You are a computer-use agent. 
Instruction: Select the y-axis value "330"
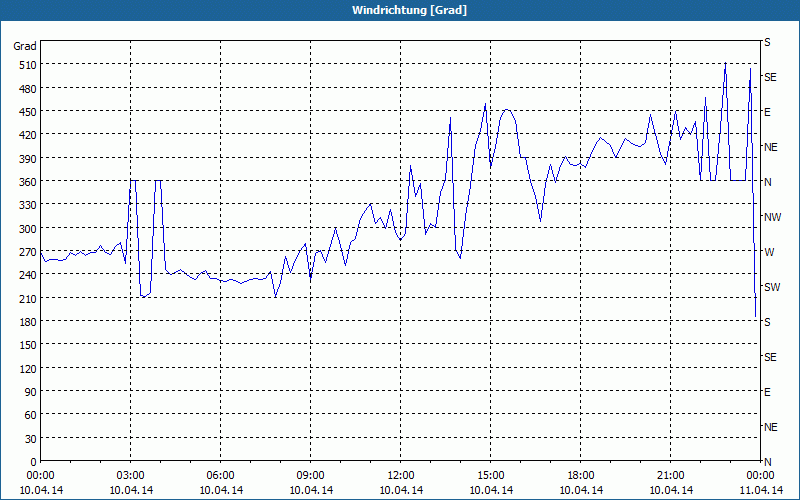(x=28, y=205)
